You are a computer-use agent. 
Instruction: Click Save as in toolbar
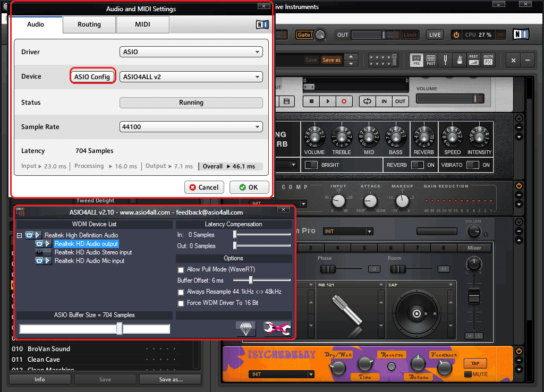click(x=331, y=60)
